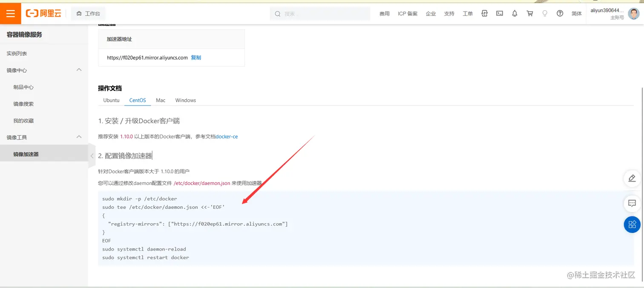Open the blue grid shortcuts button
This screenshot has height=288, width=644.
pos(632,224)
